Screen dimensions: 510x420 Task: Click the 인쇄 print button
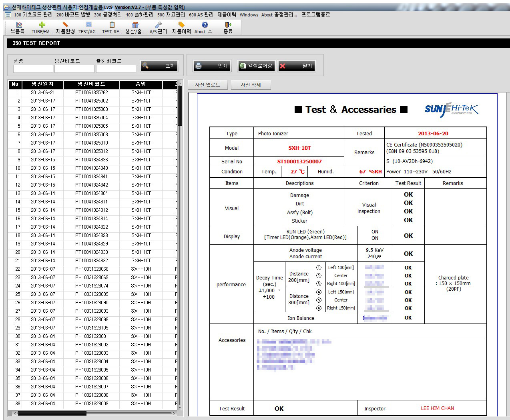212,66
